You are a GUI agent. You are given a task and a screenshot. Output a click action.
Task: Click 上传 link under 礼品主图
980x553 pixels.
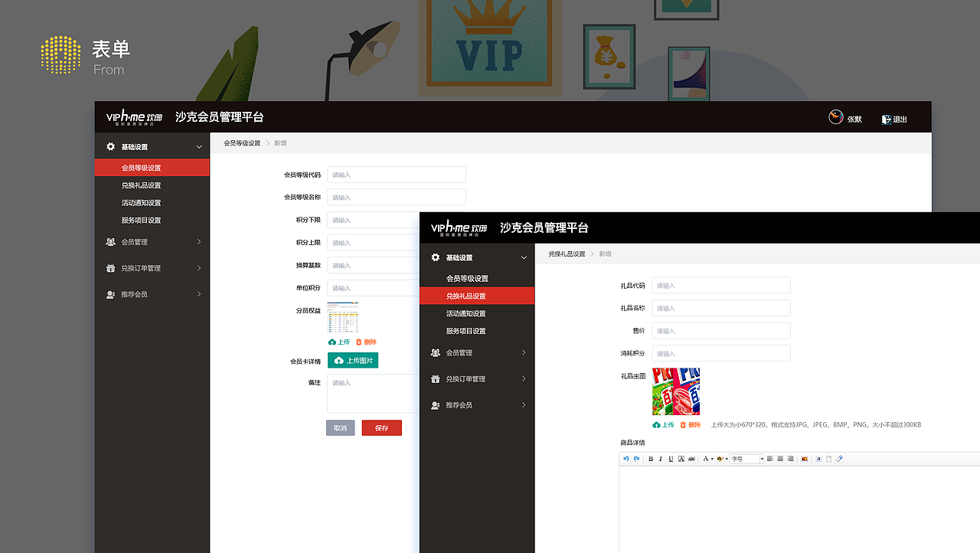coord(663,424)
